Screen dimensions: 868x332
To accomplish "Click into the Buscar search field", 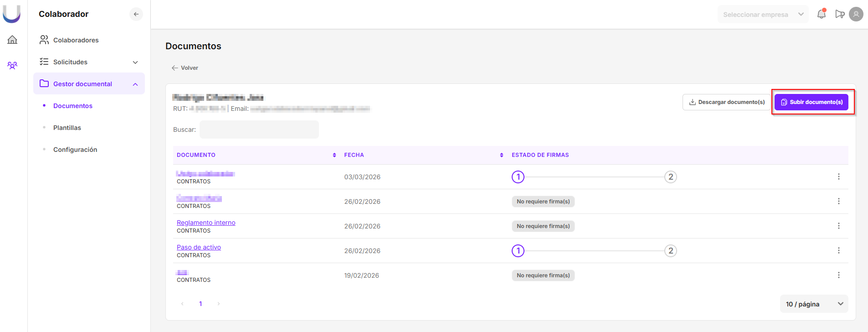I will pyautogui.click(x=259, y=130).
